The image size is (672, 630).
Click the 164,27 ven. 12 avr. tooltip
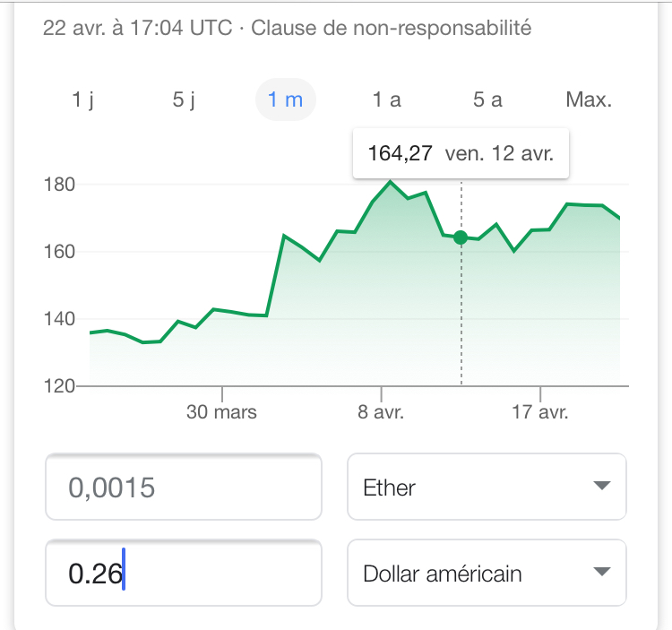(461, 153)
